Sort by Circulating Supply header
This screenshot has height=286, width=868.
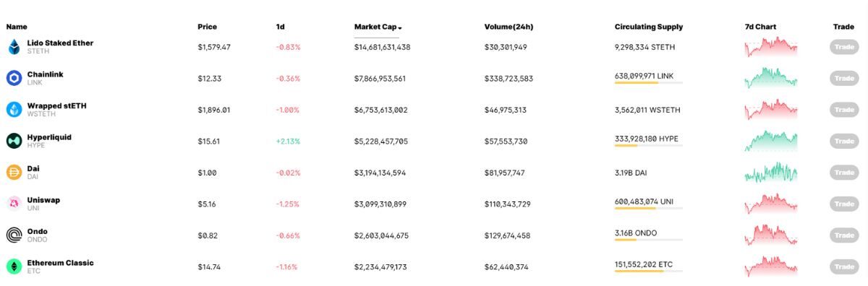tap(648, 27)
